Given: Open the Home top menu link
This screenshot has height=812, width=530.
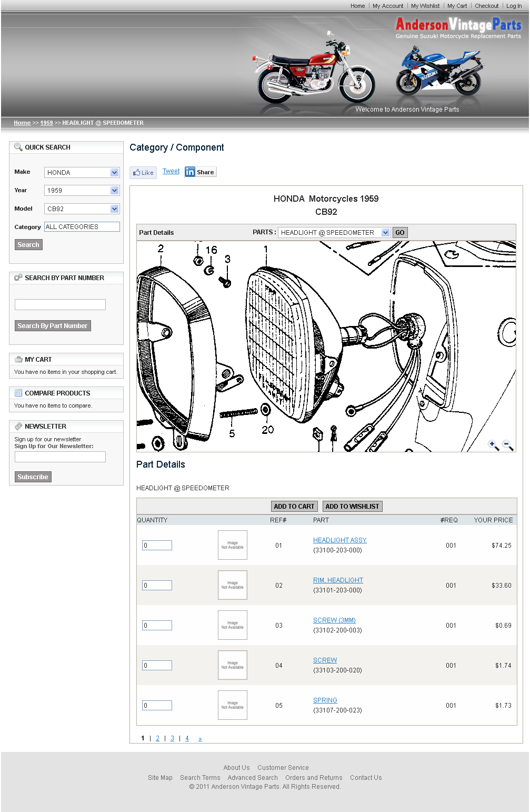Looking at the screenshot, I should tap(358, 6).
